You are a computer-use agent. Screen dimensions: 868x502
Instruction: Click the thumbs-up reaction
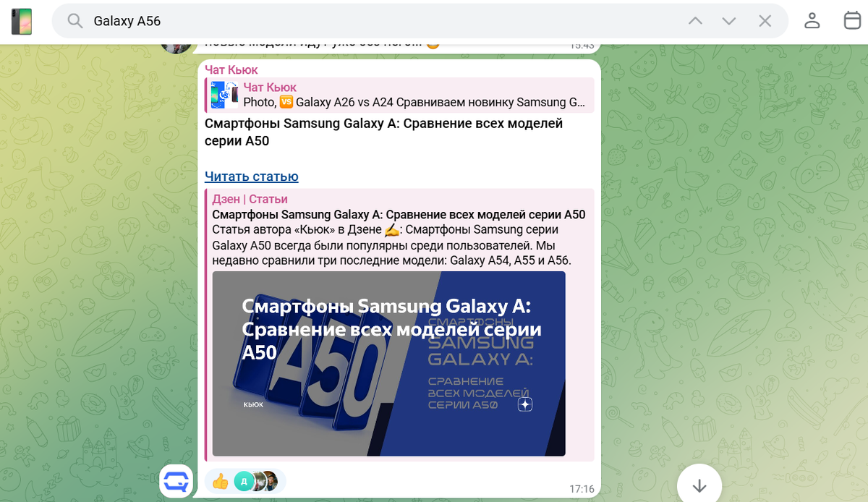point(220,481)
